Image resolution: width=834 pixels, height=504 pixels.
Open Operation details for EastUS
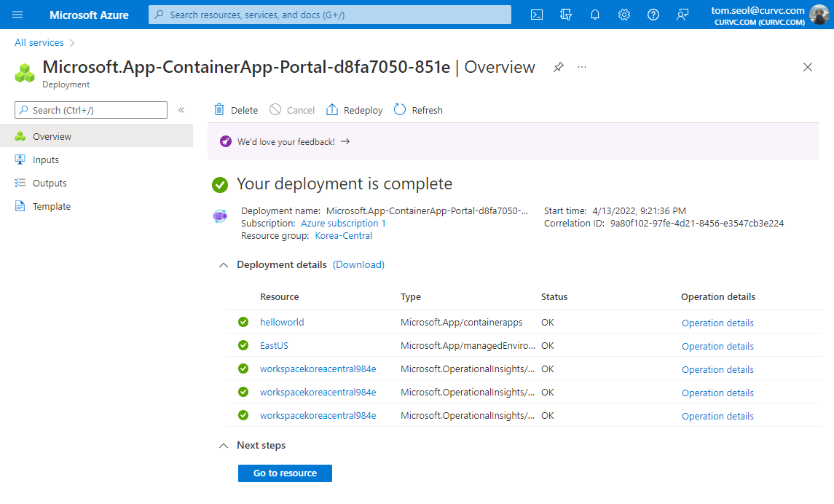tap(717, 347)
